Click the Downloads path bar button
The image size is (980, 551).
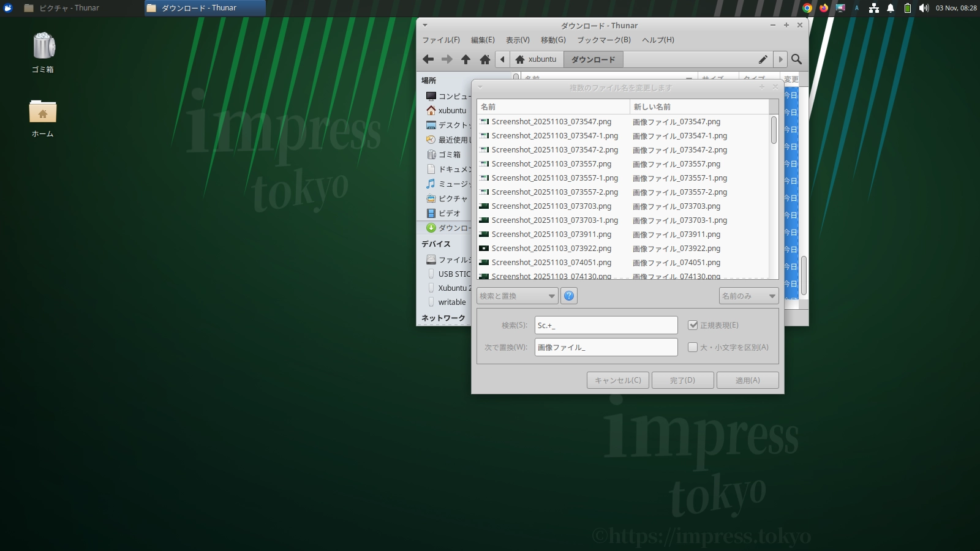(x=594, y=59)
